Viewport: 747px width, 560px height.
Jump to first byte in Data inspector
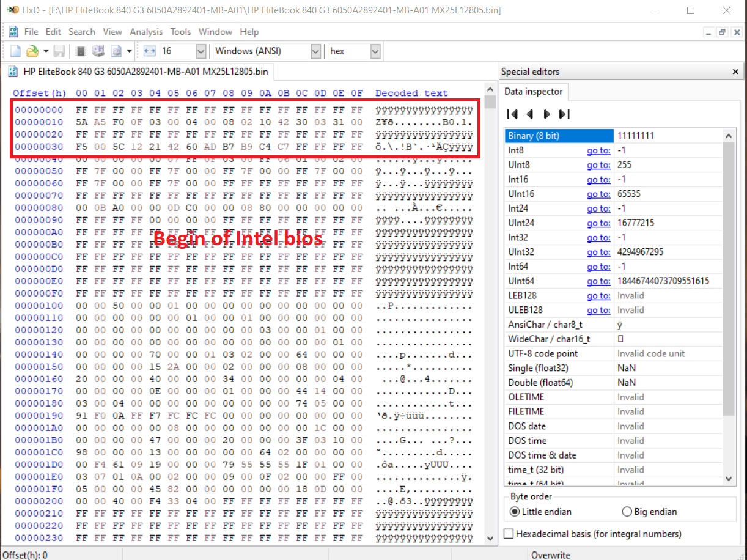coord(512,114)
